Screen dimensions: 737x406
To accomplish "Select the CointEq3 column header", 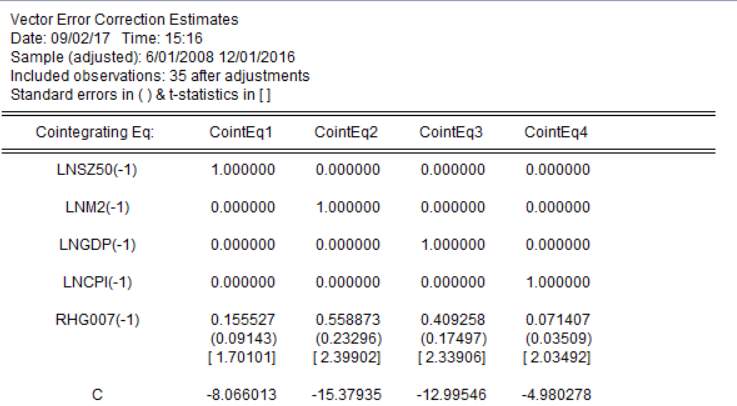I will click(x=451, y=132).
